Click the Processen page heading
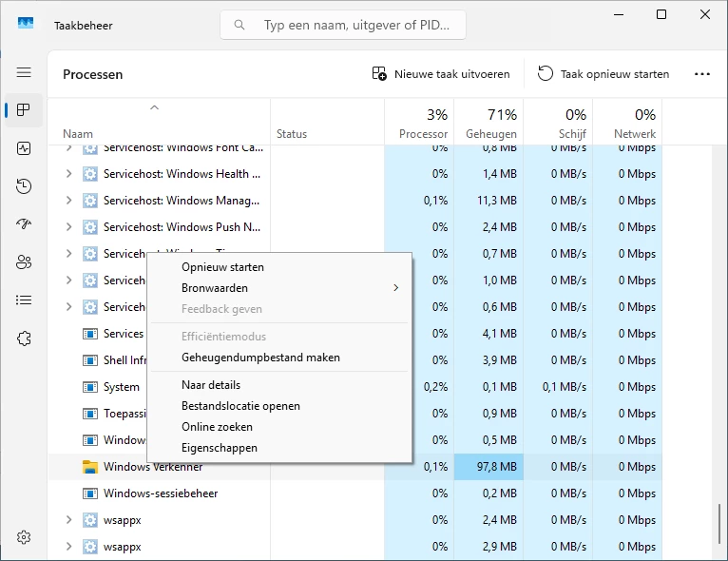The image size is (728, 561). click(93, 74)
